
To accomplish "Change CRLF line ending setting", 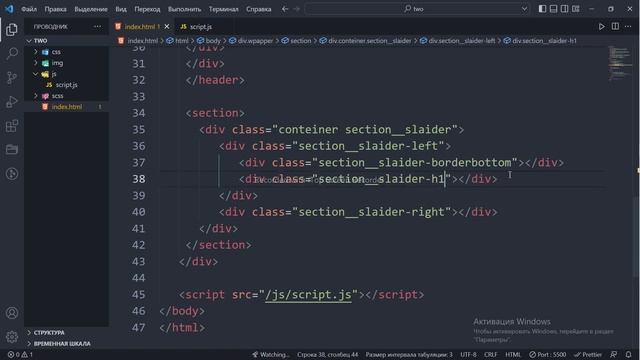I will click(491, 354).
